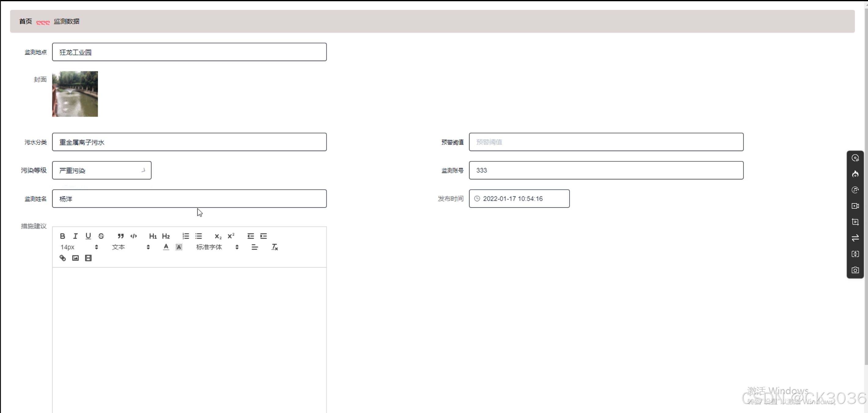Toggle bold formatting in editor toolbar
The image size is (868, 413).
[x=62, y=236]
